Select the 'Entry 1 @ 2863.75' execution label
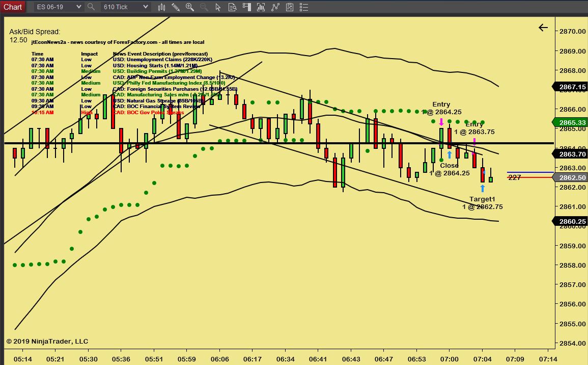The height and width of the screenshot is (365, 588). click(474, 128)
